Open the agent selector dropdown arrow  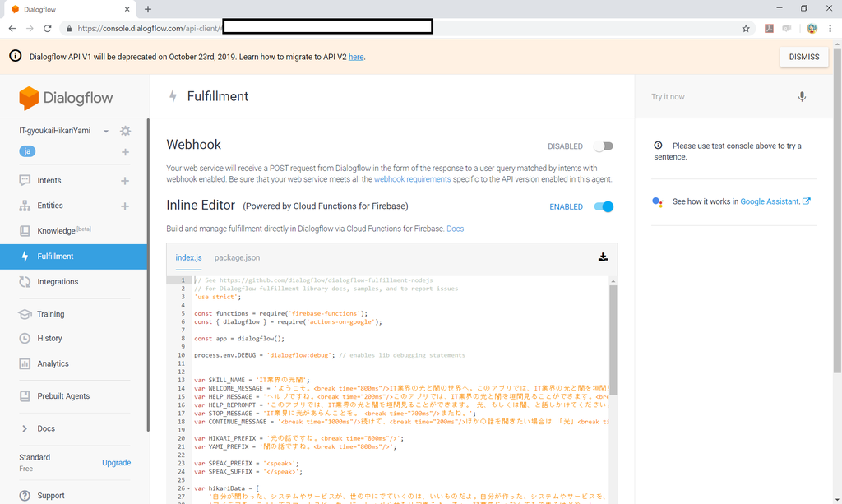(106, 131)
